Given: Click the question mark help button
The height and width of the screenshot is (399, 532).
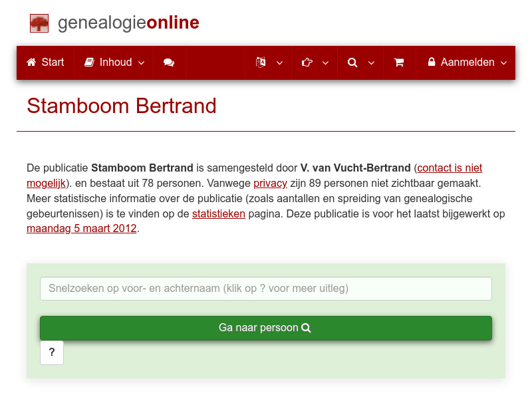Looking at the screenshot, I should [x=51, y=352].
